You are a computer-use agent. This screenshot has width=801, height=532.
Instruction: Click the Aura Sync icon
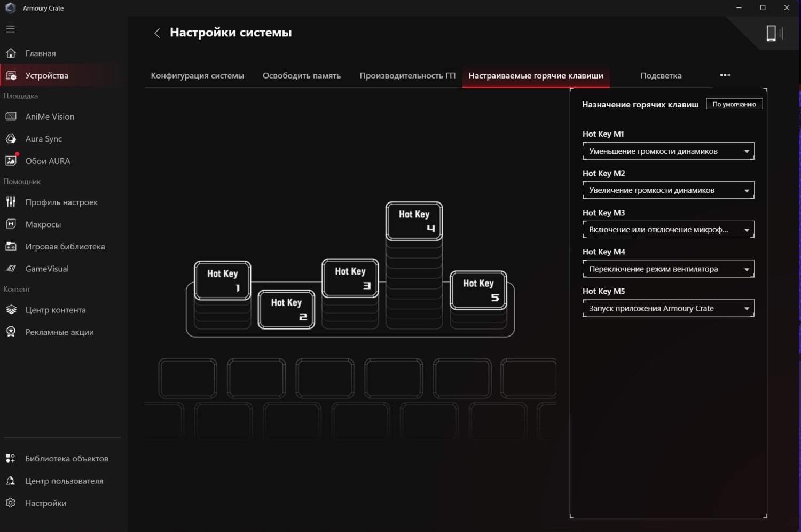(x=11, y=139)
